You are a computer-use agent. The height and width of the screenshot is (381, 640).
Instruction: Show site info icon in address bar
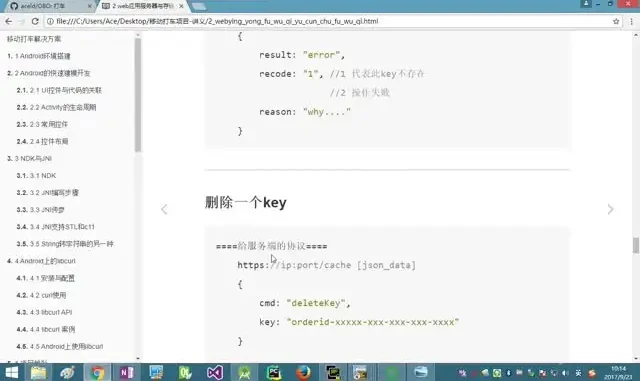pos(50,21)
